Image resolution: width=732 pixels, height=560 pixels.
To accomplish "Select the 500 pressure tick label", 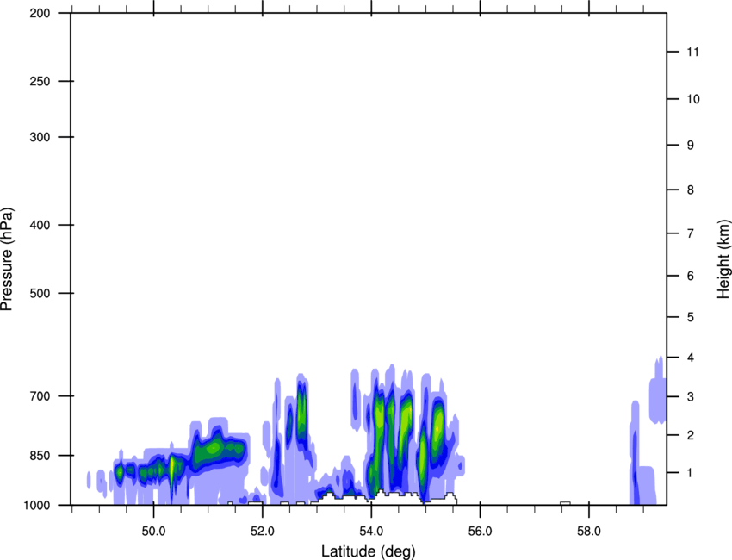I will click(40, 293).
